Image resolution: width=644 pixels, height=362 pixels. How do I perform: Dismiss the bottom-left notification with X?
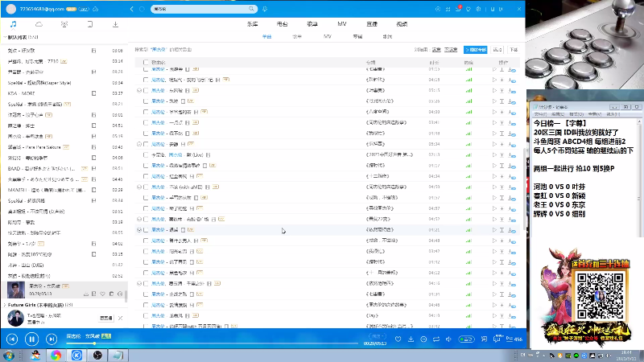[x=120, y=318]
